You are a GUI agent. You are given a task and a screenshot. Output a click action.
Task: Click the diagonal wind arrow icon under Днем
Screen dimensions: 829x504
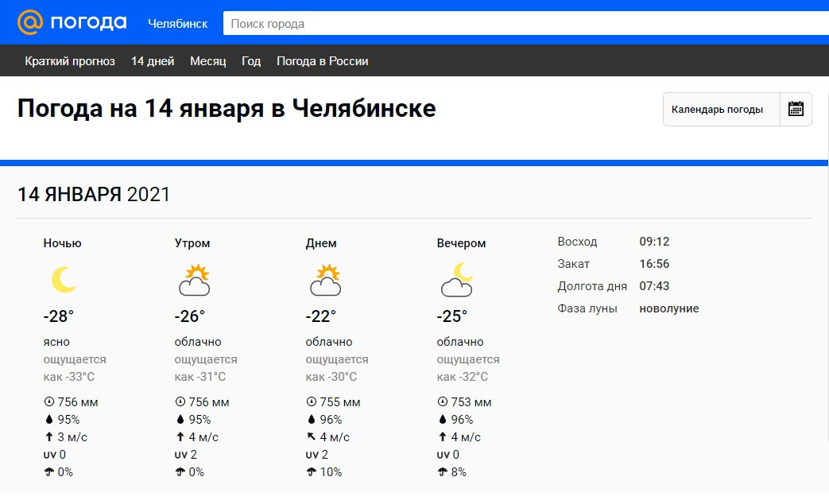point(312,437)
